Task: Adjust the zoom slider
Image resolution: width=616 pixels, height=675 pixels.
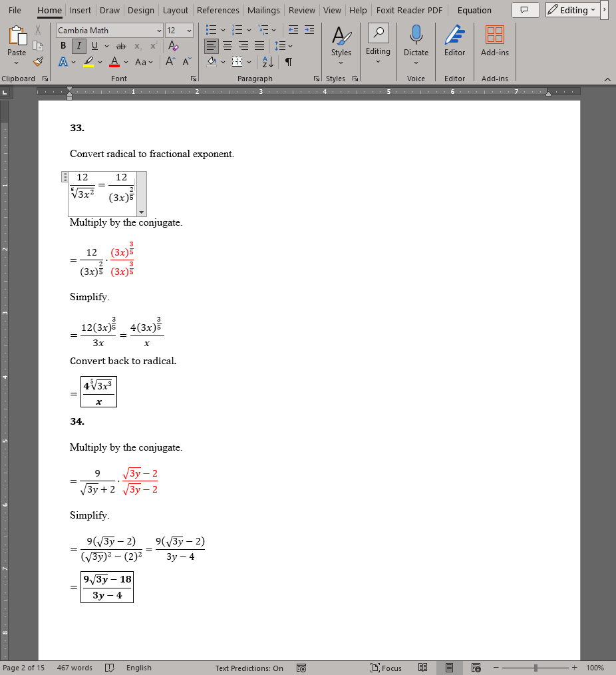Action: (536, 668)
